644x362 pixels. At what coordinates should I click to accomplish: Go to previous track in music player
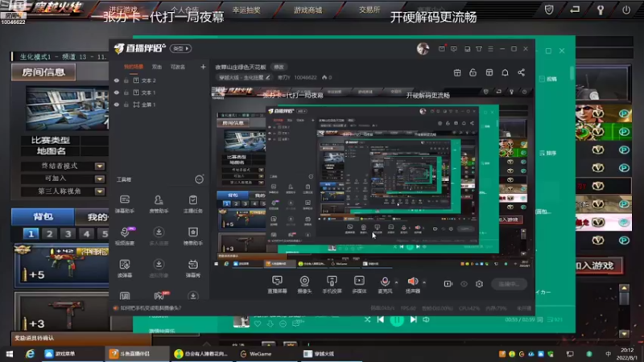point(381,319)
